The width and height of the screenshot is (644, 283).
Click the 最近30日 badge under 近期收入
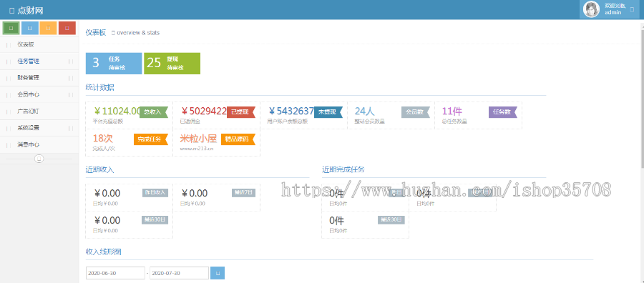tap(155, 220)
